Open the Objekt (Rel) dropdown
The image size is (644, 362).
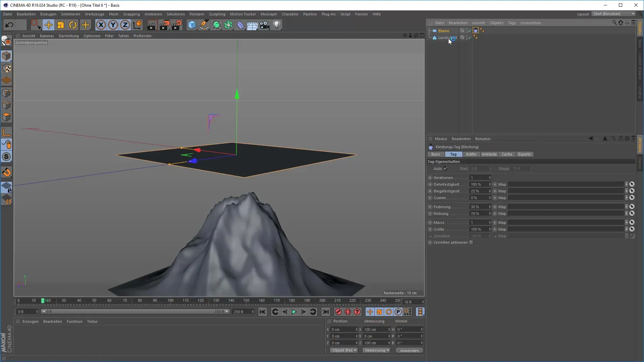click(344, 350)
